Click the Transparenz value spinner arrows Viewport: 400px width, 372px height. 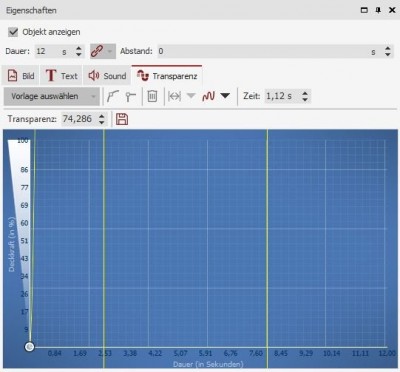click(x=102, y=119)
